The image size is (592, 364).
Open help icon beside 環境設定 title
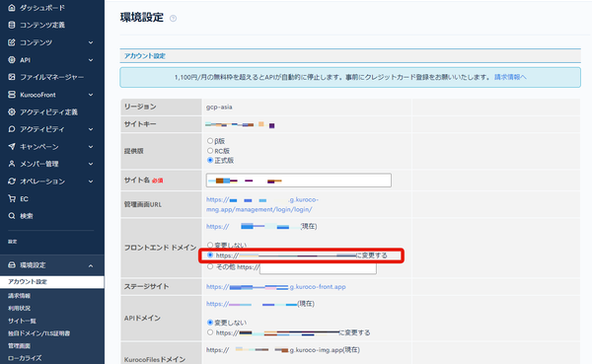pos(173,18)
